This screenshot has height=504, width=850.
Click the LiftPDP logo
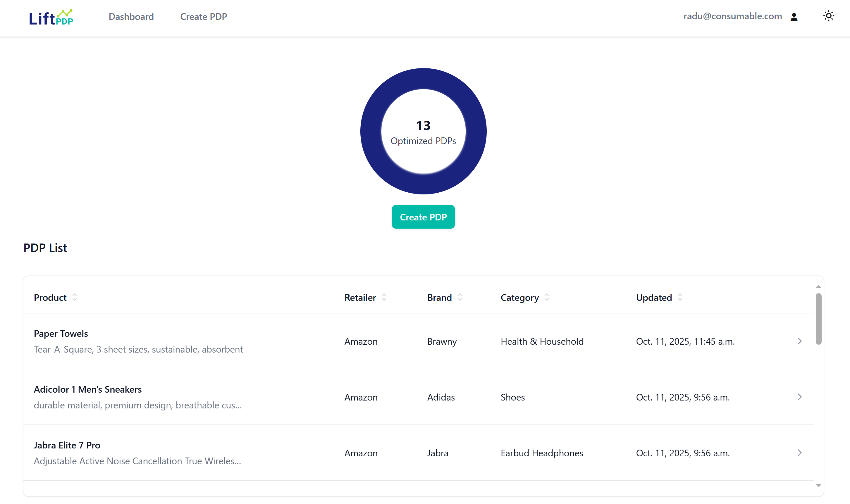51,17
